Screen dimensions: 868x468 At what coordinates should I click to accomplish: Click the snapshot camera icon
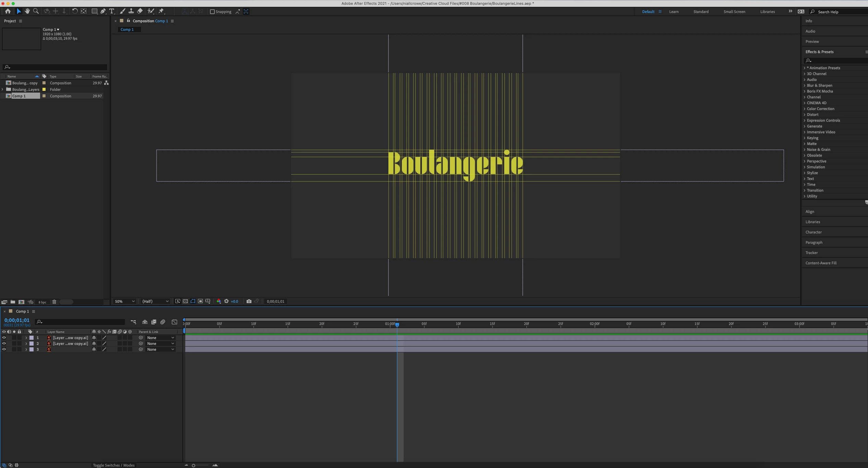(x=249, y=301)
